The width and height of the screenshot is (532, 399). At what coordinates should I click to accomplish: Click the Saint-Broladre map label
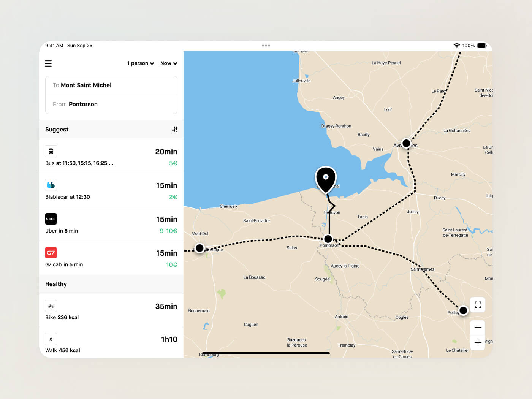click(256, 221)
